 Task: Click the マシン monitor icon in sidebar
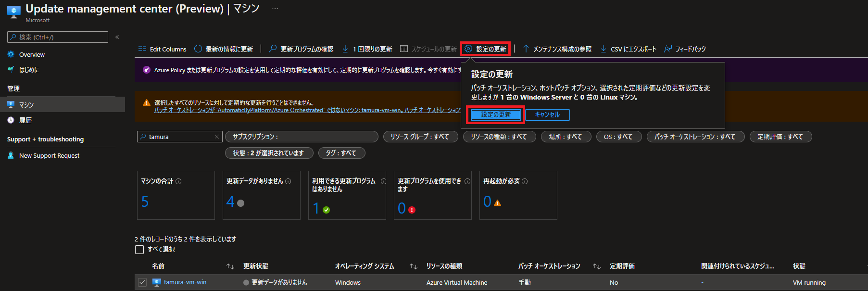[x=11, y=104]
